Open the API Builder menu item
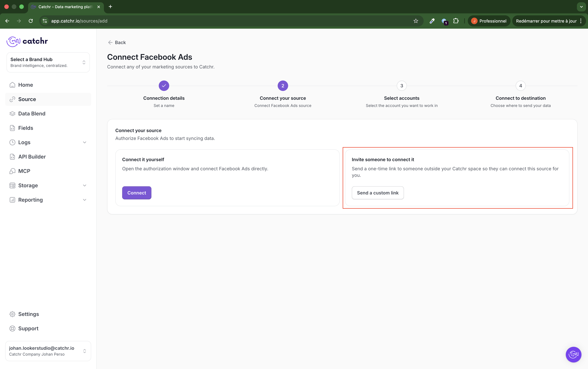Image resolution: width=588 pixels, height=369 pixels. tap(32, 157)
